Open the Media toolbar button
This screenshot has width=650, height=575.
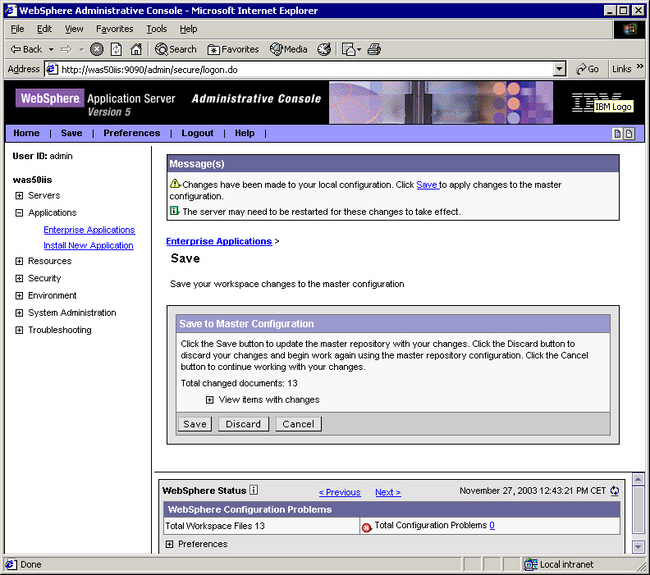point(289,49)
